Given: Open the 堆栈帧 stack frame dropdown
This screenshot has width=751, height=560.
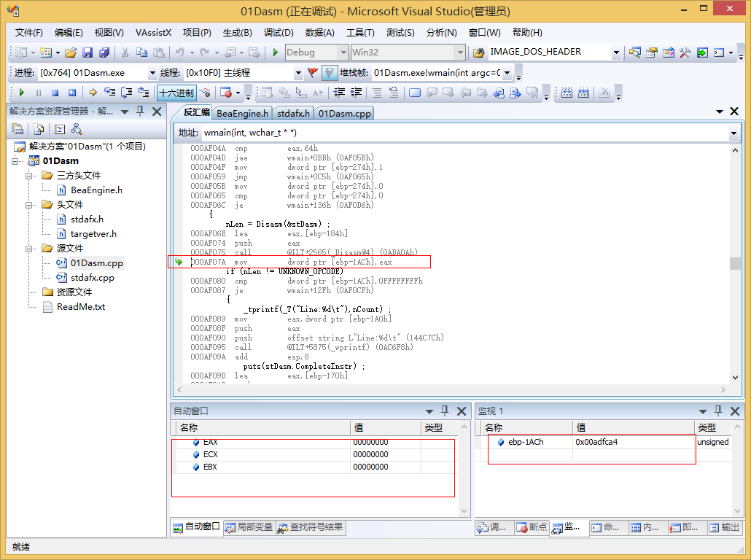Looking at the screenshot, I should (x=507, y=73).
